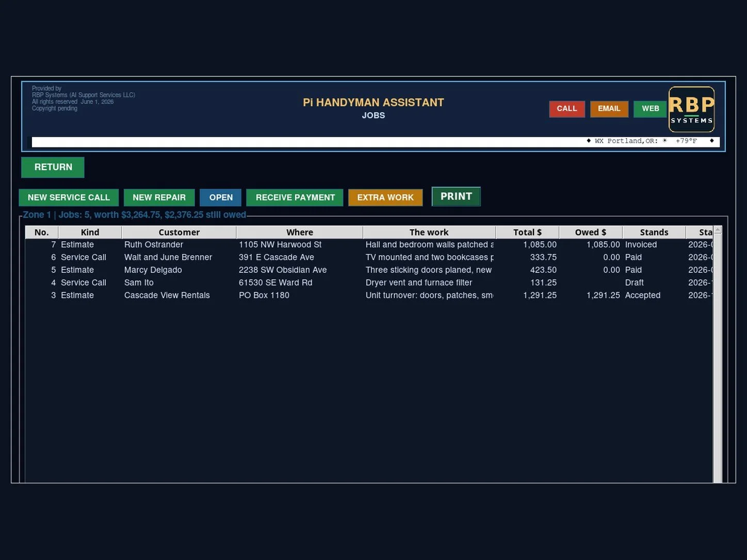Click the Draft status cell

[634, 283]
